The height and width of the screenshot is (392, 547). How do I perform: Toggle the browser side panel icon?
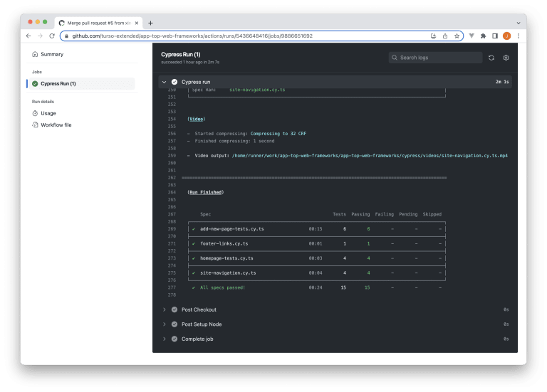(x=495, y=36)
